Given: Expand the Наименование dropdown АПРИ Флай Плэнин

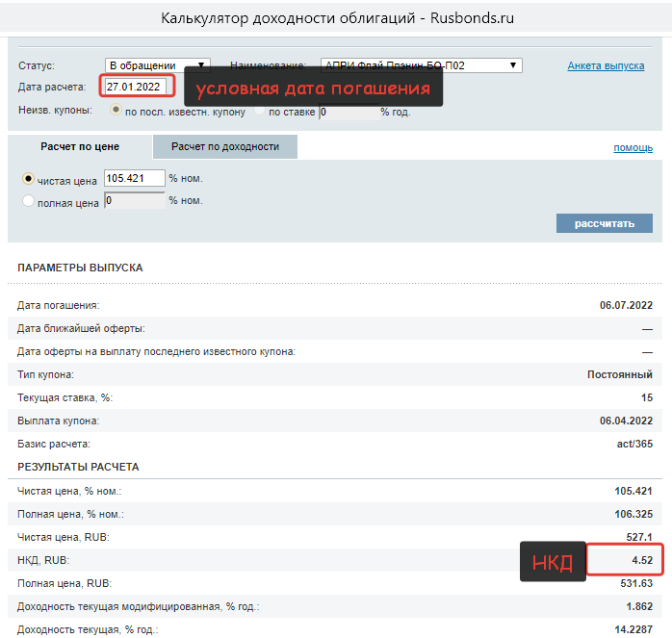Looking at the screenshot, I should 421,65.
